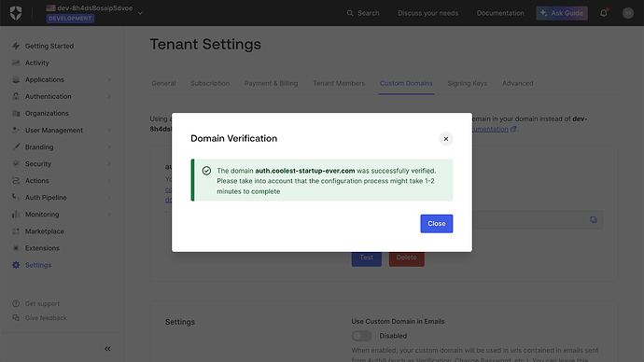
Task: Expand the User Management submenu chevron
Action: 109,130
